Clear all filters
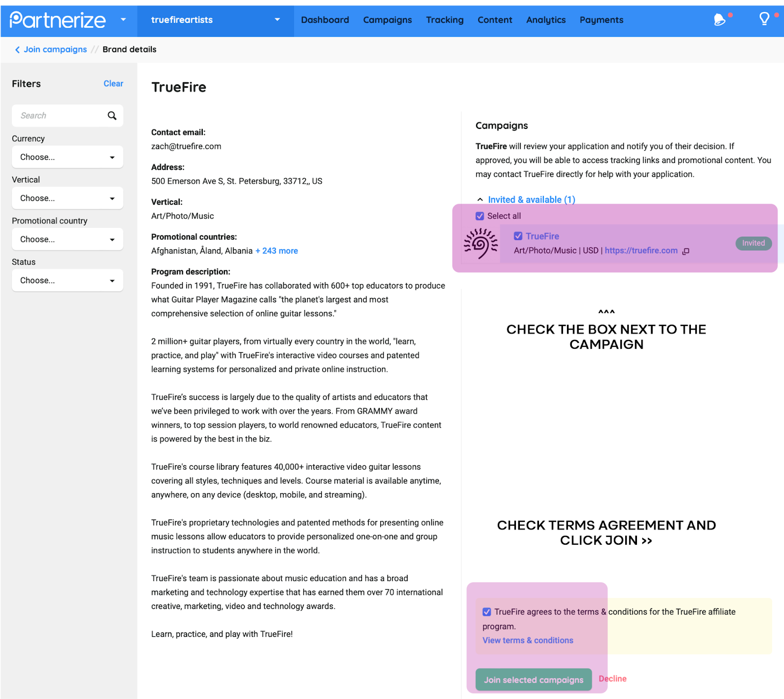The image size is (784, 699). coord(113,84)
